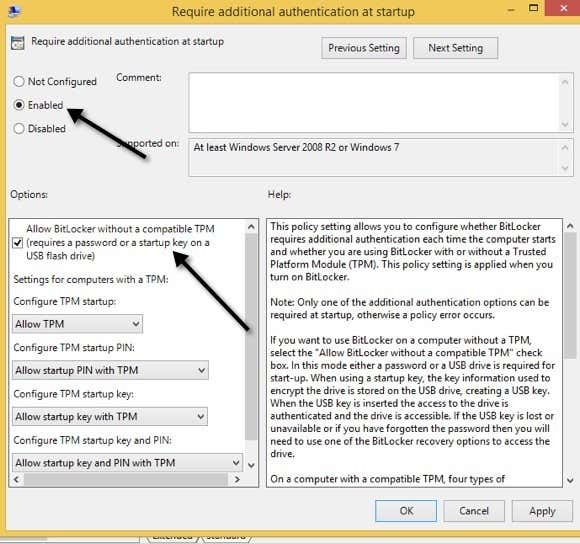
Task: Open the Configure TPM startup PIN dropdown
Action: [110, 370]
